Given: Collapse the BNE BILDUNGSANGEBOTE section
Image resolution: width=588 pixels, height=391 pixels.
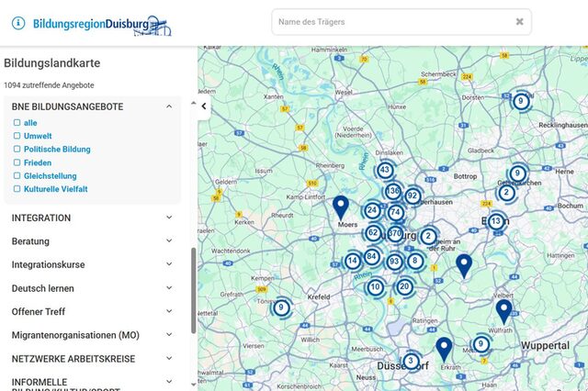Looking at the screenshot, I should pyautogui.click(x=92, y=106).
